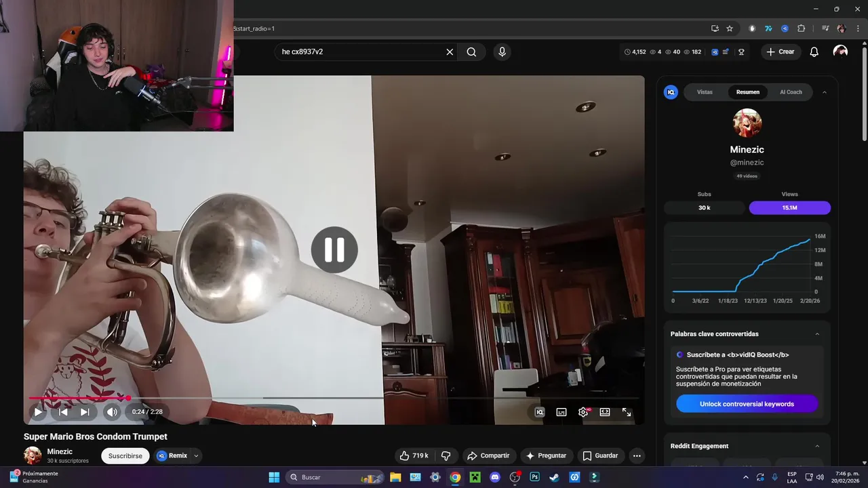Click the Minezic avatar below video
The image size is (868, 488).
pos(33,455)
